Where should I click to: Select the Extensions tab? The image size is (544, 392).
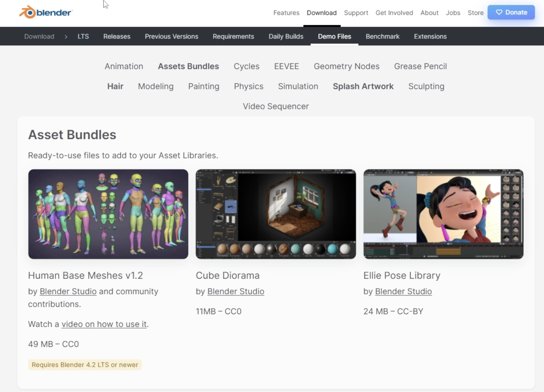(x=430, y=36)
